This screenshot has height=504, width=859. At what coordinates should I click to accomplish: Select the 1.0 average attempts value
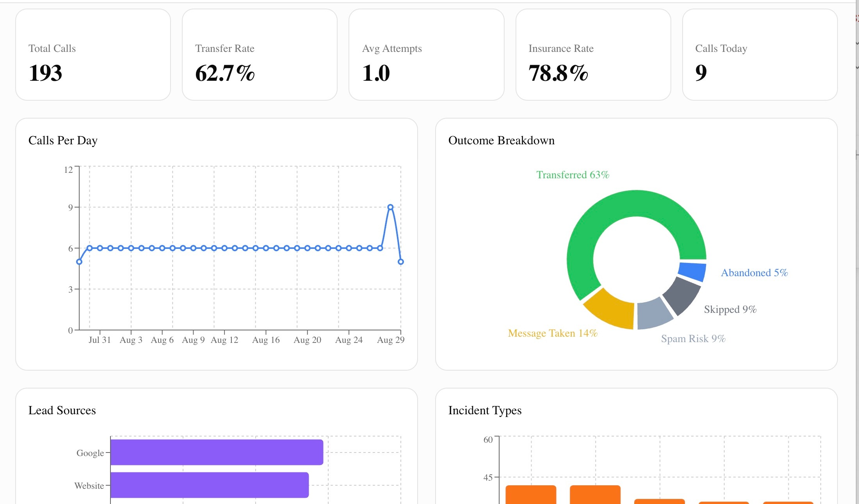pyautogui.click(x=376, y=73)
